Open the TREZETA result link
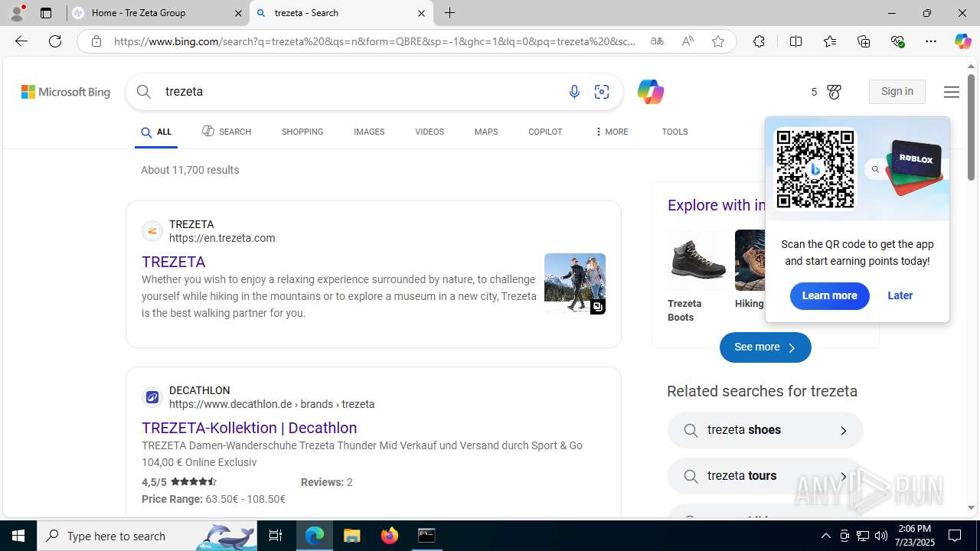Screen dimensions: 980x551 (x=174, y=262)
